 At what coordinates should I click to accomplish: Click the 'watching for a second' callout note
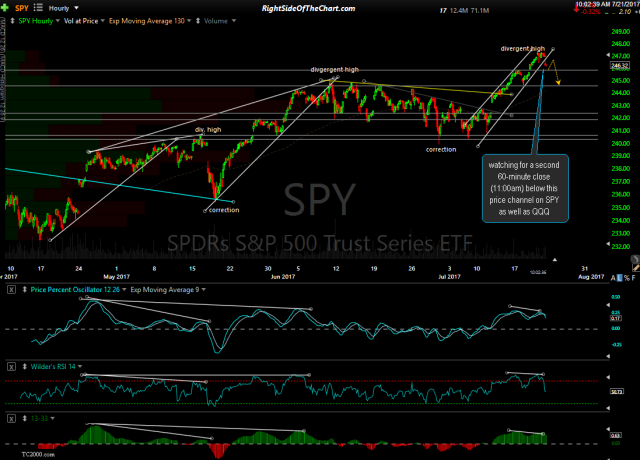(525, 188)
